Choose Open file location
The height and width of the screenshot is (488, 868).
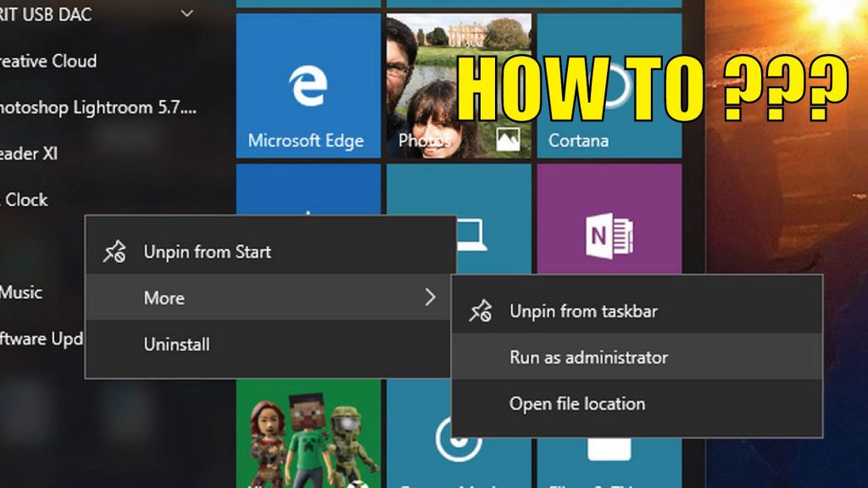[577, 403]
